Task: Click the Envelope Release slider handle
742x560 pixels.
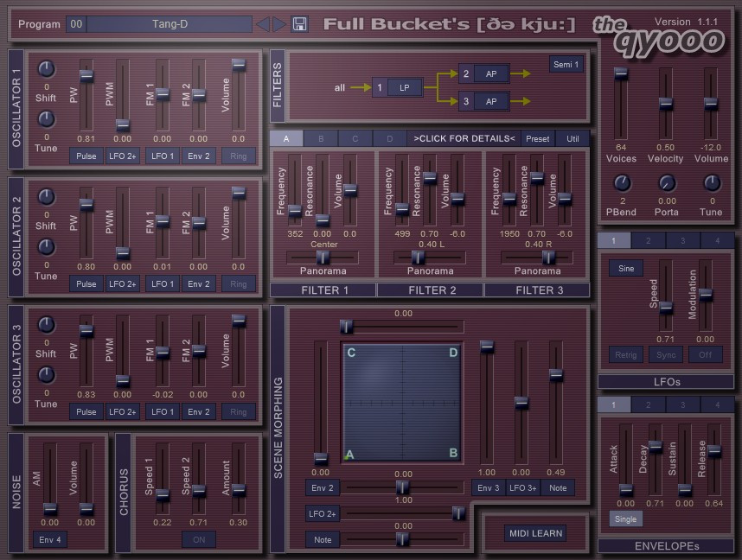Action: 714,451
